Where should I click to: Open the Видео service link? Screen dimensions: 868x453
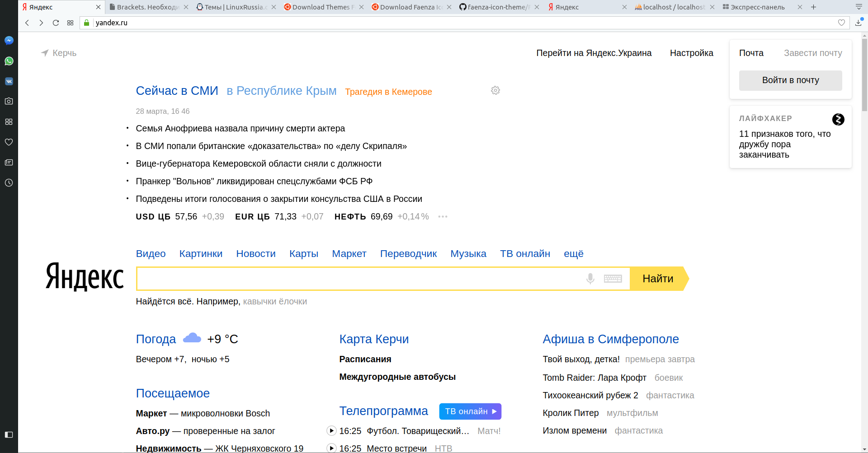coord(151,254)
